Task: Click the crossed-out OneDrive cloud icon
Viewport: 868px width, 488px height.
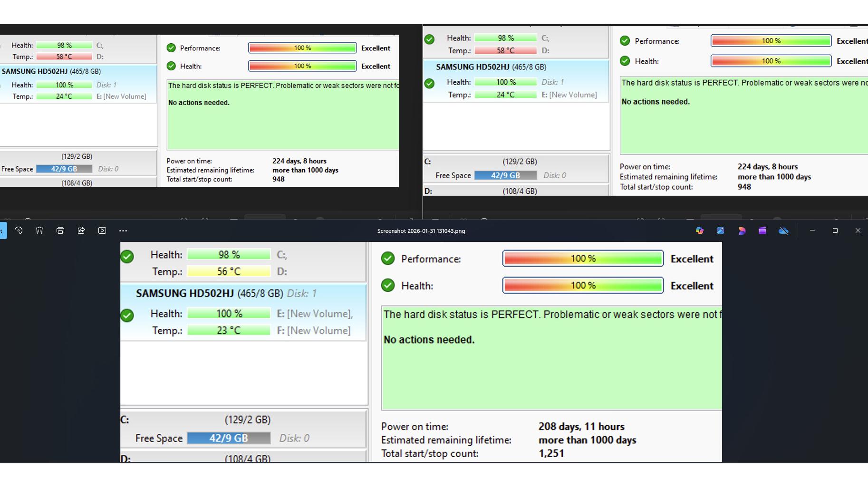Action: tap(783, 230)
